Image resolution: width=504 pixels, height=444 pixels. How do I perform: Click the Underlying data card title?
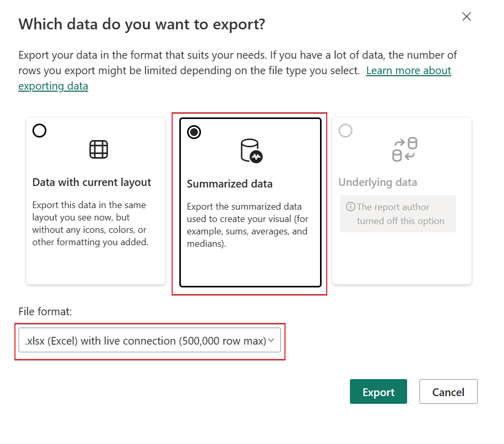coord(378,182)
